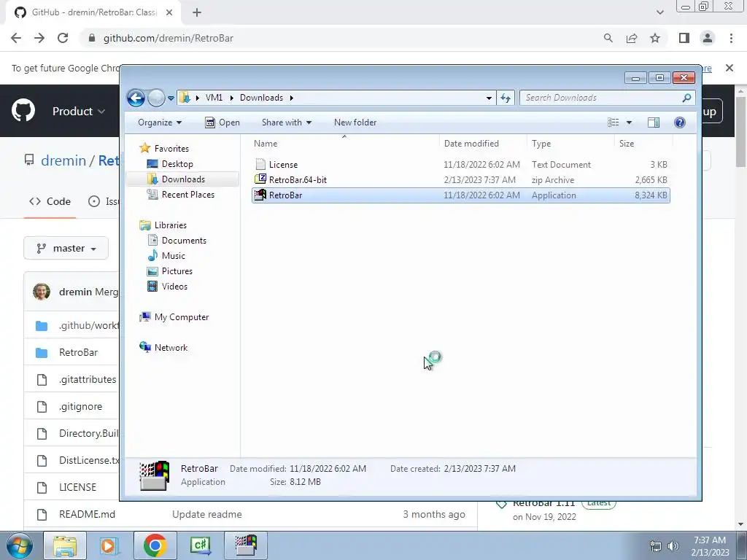The width and height of the screenshot is (747, 560).
Task: Click New folder in the toolbar
Action: (x=355, y=122)
